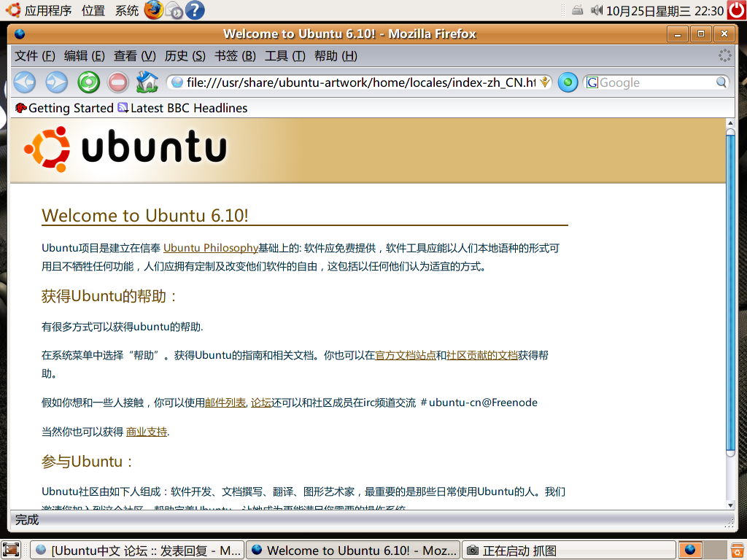Click the red power/logout button
The image size is (747, 560).
737,10
